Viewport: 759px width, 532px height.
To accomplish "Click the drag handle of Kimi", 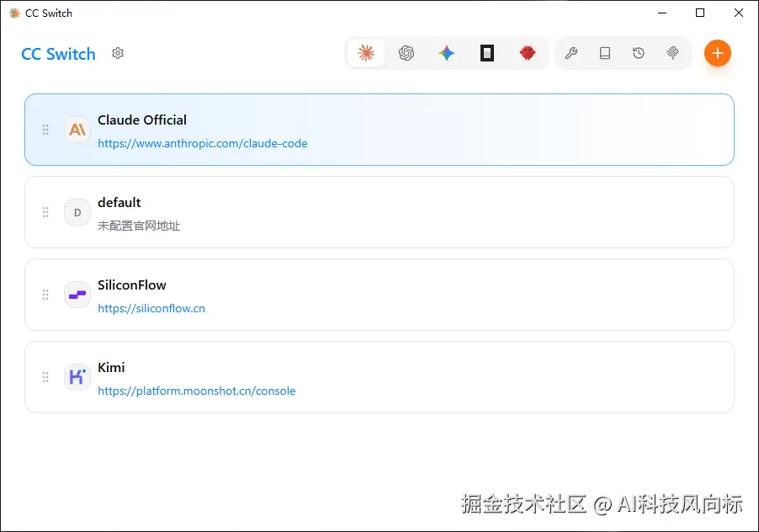I will [x=45, y=377].
